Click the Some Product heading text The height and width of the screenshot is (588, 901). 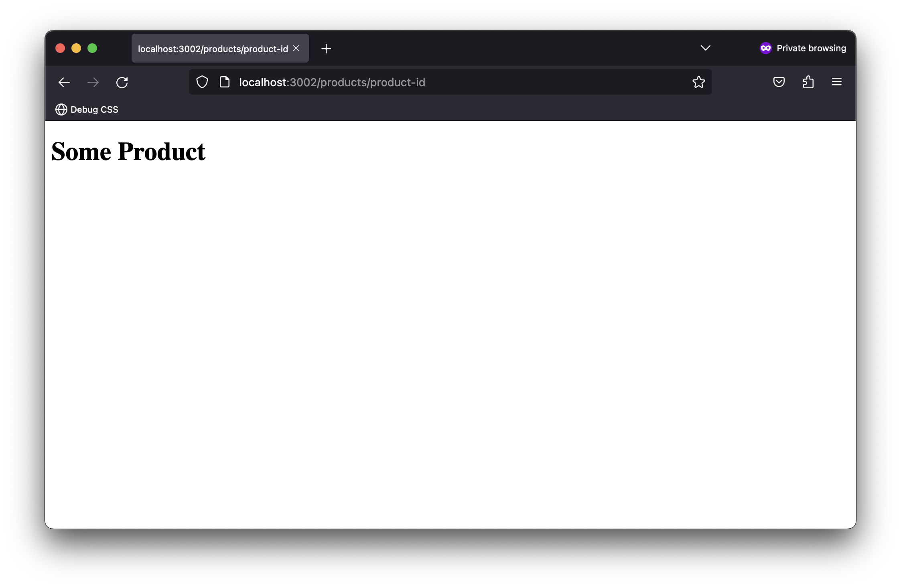[x=128, y=152]
